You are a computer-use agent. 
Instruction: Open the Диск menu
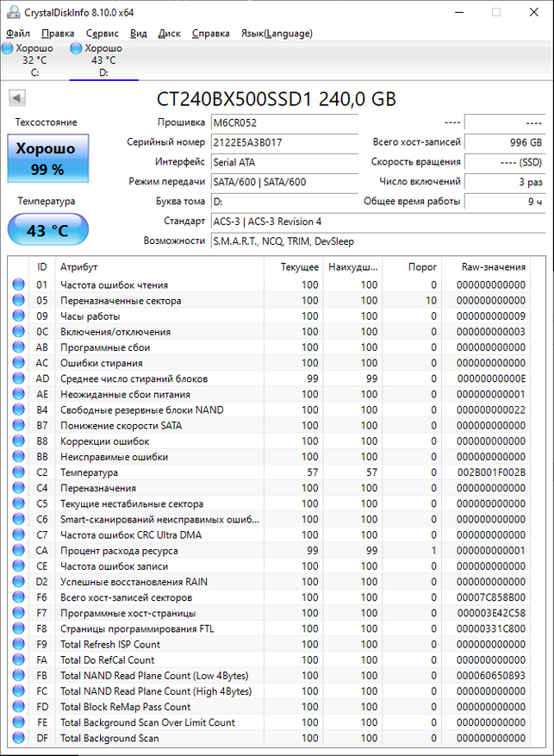[169, 34]
